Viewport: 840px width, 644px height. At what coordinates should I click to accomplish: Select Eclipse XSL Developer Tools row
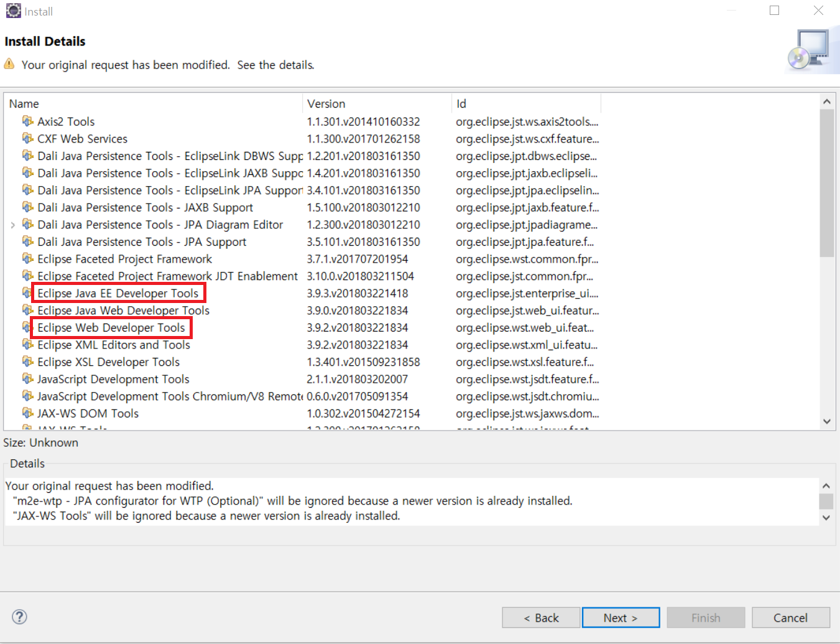tap(108, 362)
